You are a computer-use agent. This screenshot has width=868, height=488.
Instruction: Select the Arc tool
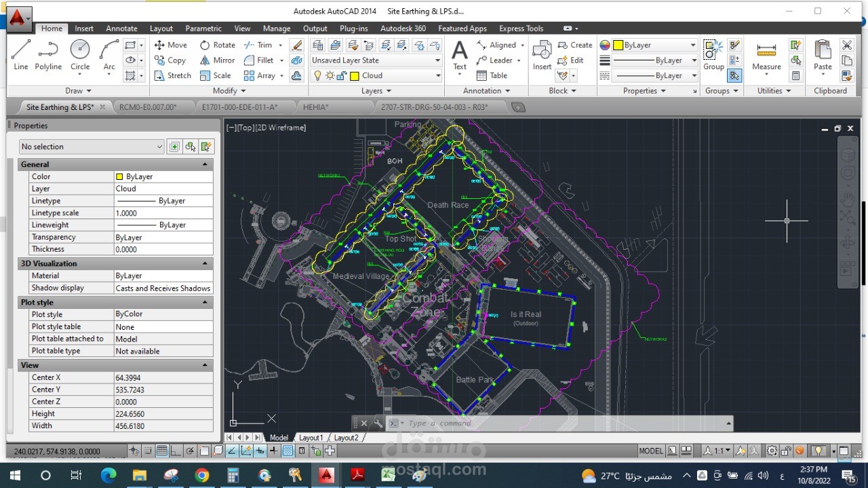[x=109, y=55]
